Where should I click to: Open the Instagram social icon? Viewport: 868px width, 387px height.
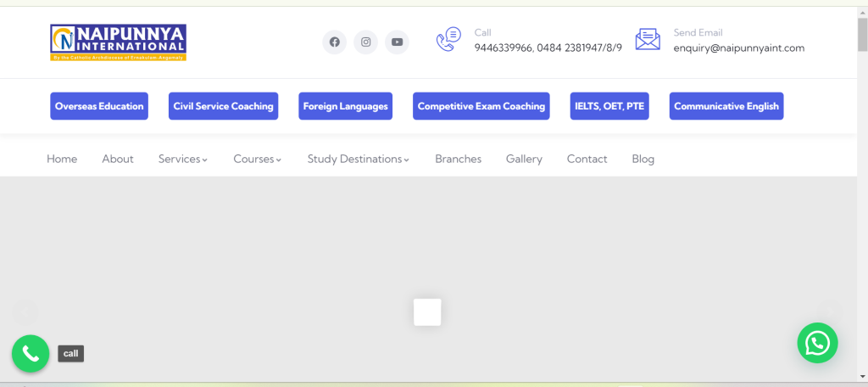coord(365,42)
